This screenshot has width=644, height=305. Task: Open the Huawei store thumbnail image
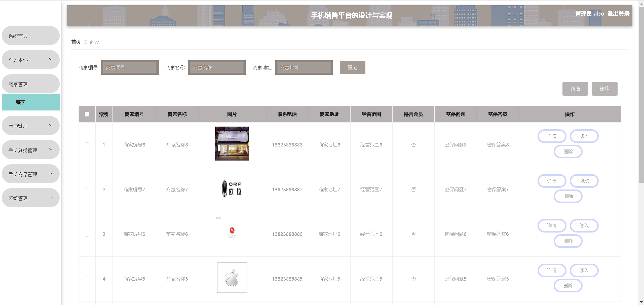click(232, 143)
